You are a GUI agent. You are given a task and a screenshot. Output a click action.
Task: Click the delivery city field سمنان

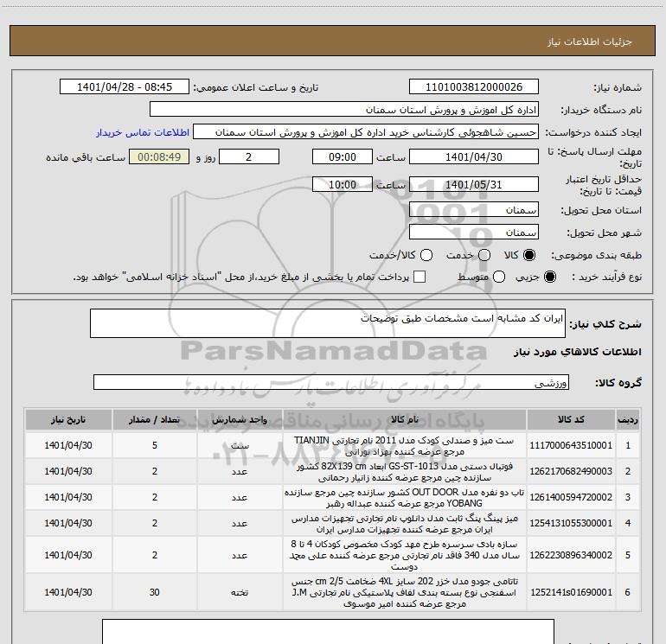coord(474,233)
